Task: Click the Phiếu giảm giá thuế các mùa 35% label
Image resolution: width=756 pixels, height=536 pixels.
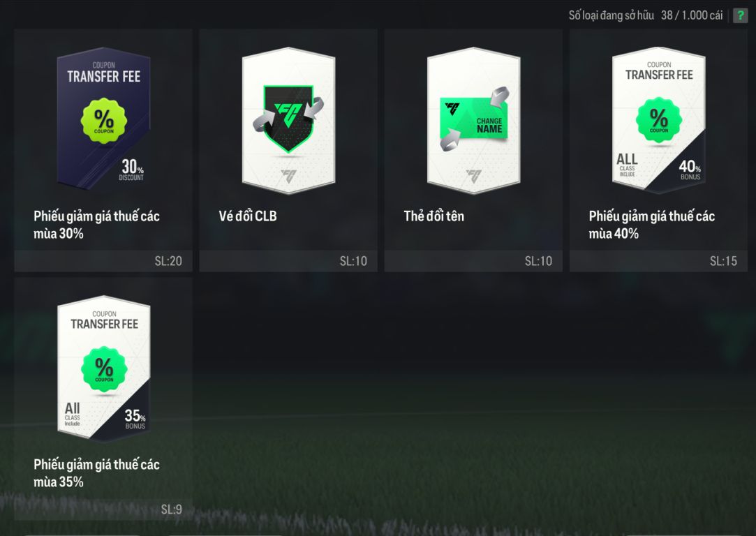Action: pyautogui.click(x=96, y=473)
